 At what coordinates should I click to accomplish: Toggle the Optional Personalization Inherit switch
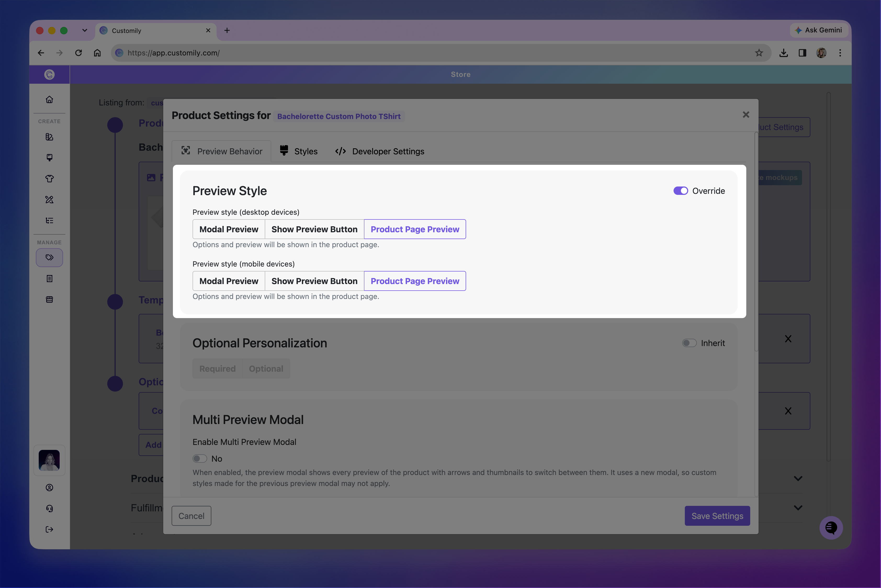tap(689, 343)
